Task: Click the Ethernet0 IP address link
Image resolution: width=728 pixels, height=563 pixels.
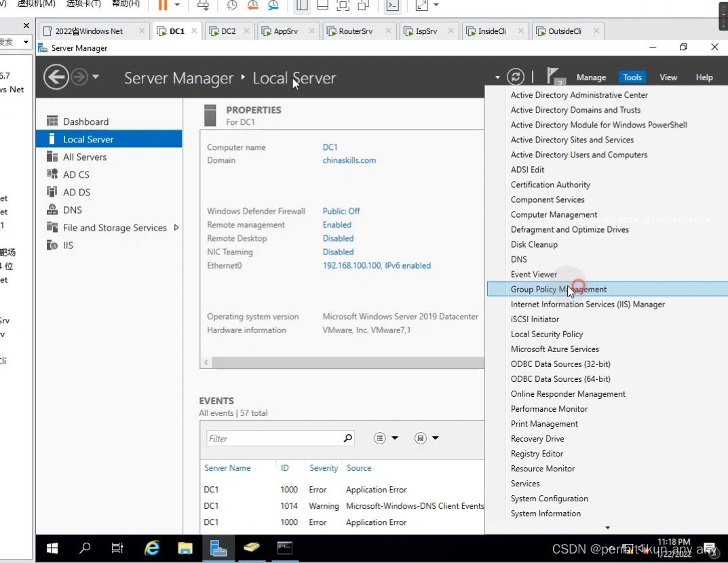Action: click(x=377, y=265)
